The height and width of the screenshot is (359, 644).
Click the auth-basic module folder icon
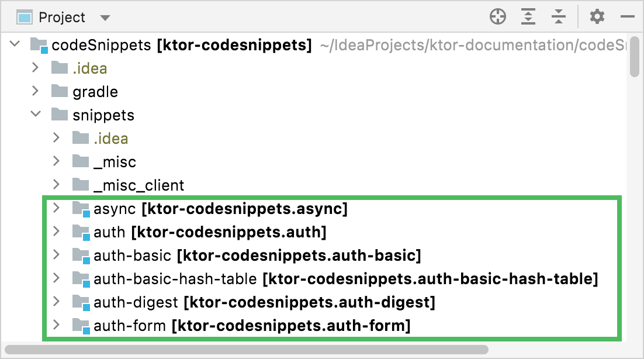[81, 256]
